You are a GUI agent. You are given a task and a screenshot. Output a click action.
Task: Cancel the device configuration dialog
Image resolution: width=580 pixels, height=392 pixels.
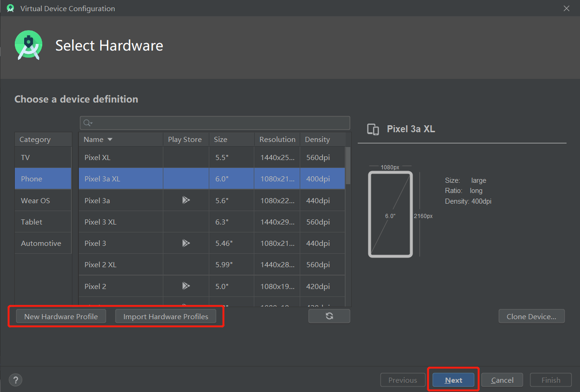tap(502, 380)
